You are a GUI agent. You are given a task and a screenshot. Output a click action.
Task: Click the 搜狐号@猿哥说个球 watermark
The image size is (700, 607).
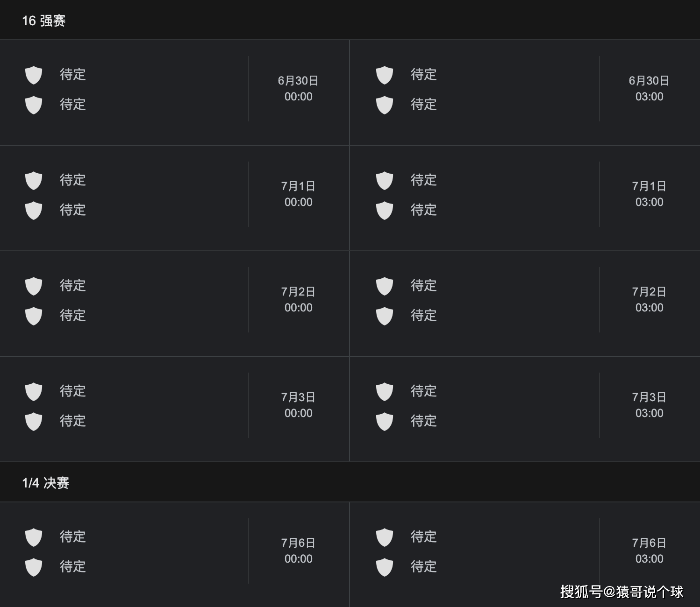tap(621, 592)
